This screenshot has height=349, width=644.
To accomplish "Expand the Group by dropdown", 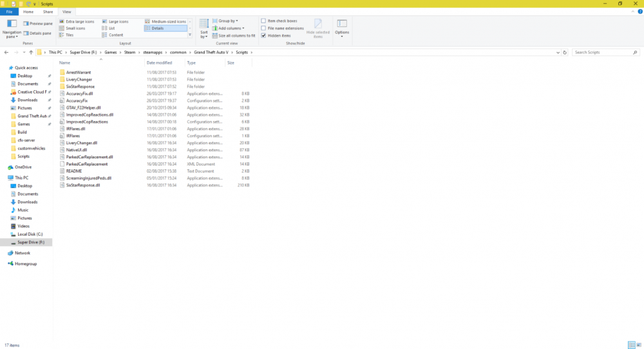I will tap(215, 21).
